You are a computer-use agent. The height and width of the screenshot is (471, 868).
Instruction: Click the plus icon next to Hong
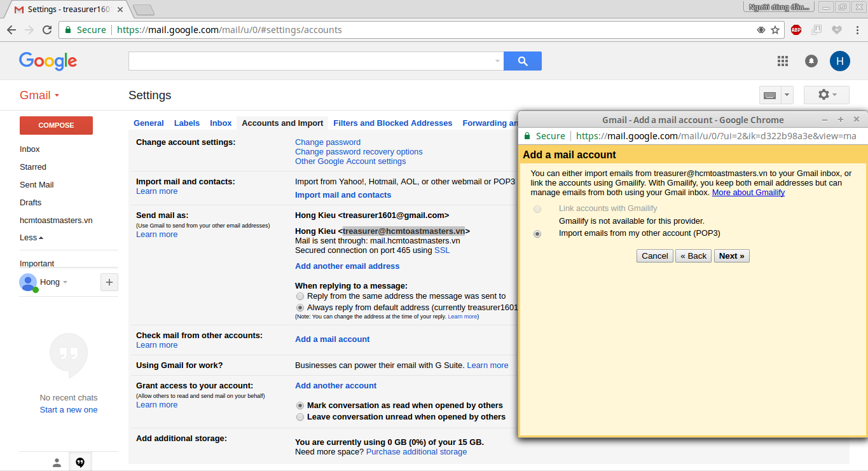click(109, 282)
